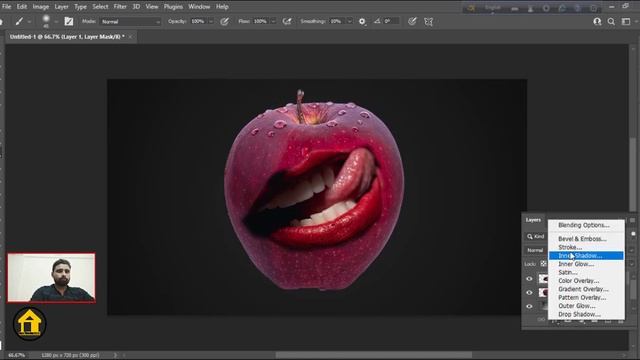The image size is (640, 360).
Task: Hide the middle layer with eye icon
Action: 529,293
